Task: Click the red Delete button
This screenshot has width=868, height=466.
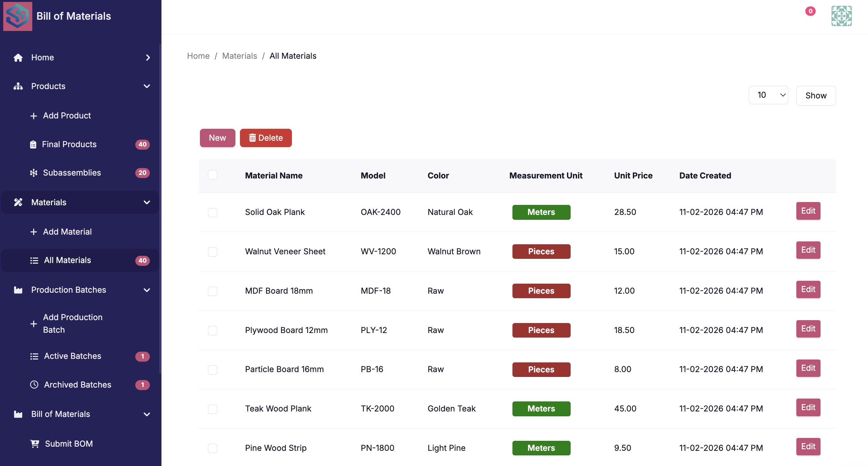Action: tap(265, 138)
